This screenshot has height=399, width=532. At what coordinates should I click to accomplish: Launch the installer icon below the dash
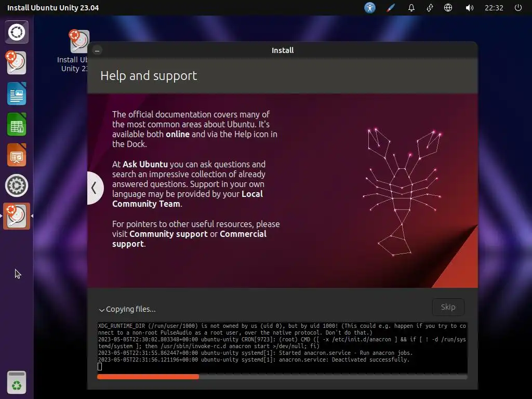tap(16, 62)
